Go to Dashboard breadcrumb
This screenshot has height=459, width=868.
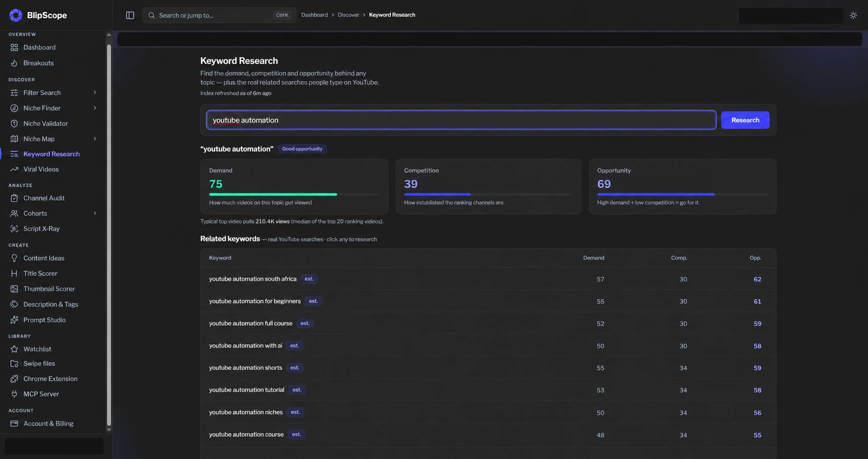coord(314,15)
